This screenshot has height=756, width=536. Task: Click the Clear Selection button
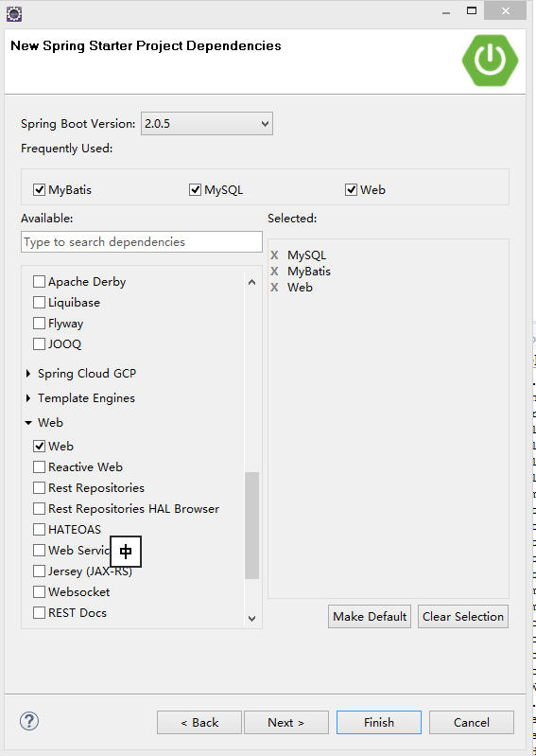click(x=463, y=617)
